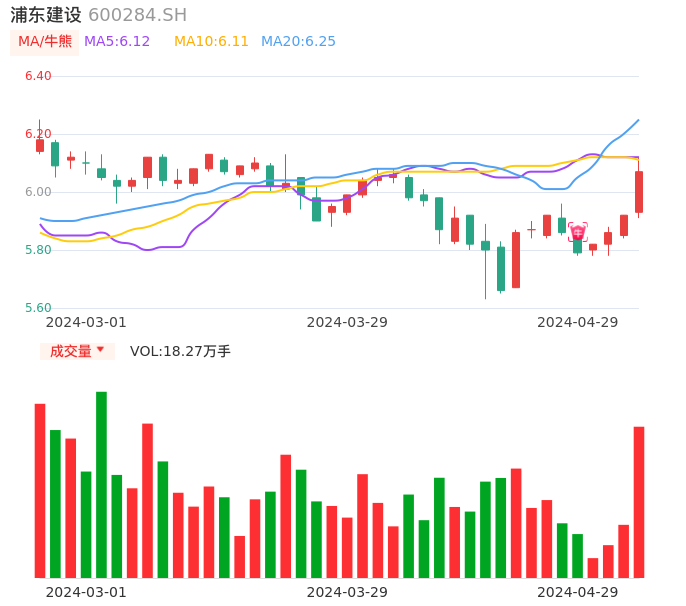Click the 600284.SH ticker code

coord(137,15)
